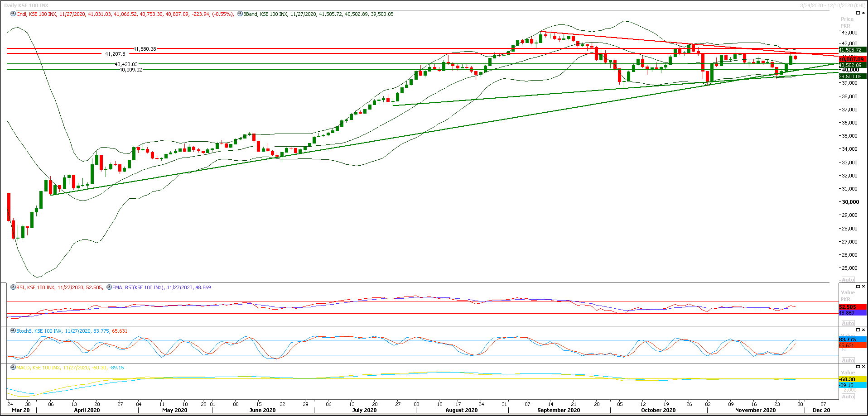The height and width of the screenshot is (416, 868).
Task: Select the EMA RSI legend text
Action: coord(162,287)
